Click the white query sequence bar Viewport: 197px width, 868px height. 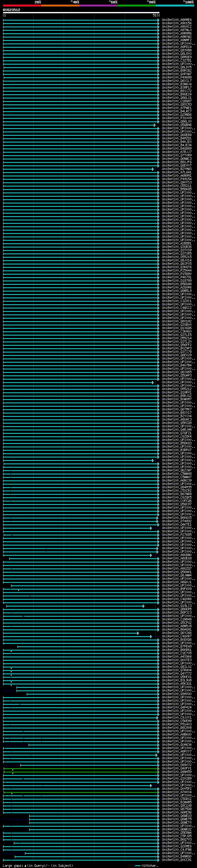tap(81, 13)
